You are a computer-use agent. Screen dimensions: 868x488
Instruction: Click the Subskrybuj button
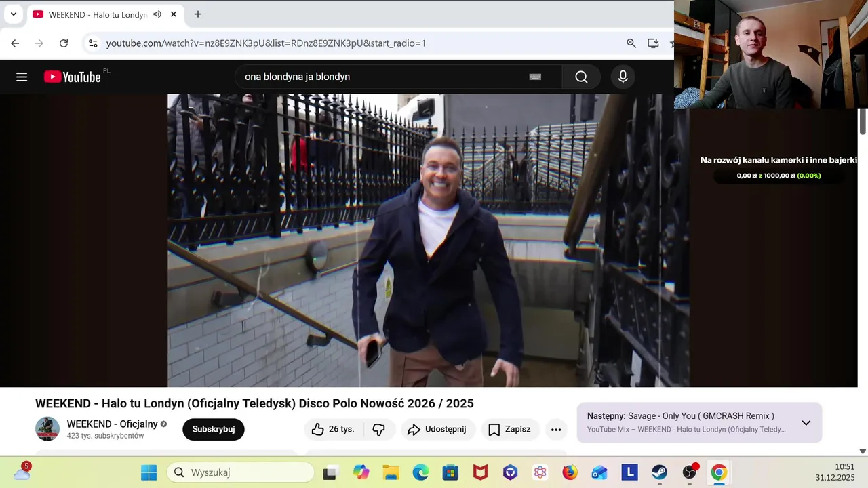tap(214, 429)
